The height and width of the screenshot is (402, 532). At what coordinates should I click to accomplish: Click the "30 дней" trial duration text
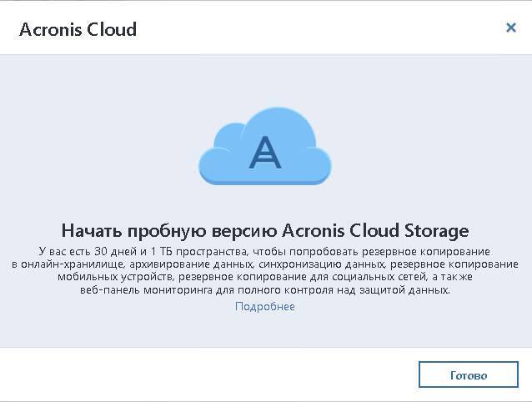(x=115, y=251)
